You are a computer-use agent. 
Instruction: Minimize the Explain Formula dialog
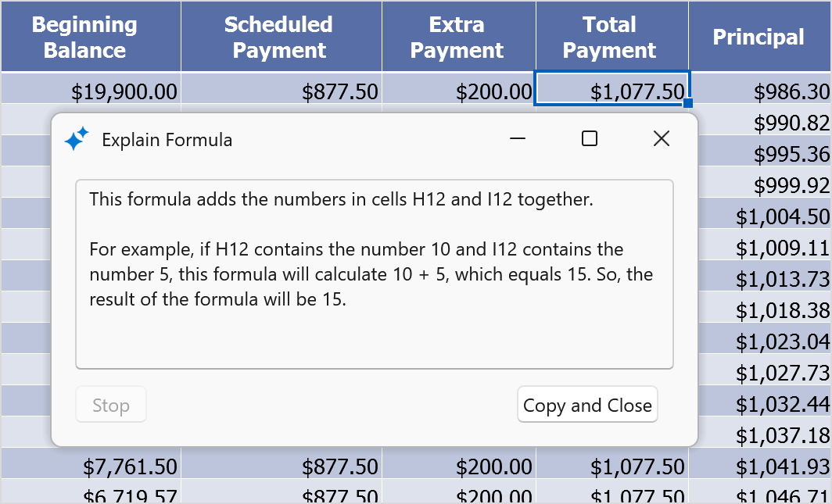click(x=518, y=139)
